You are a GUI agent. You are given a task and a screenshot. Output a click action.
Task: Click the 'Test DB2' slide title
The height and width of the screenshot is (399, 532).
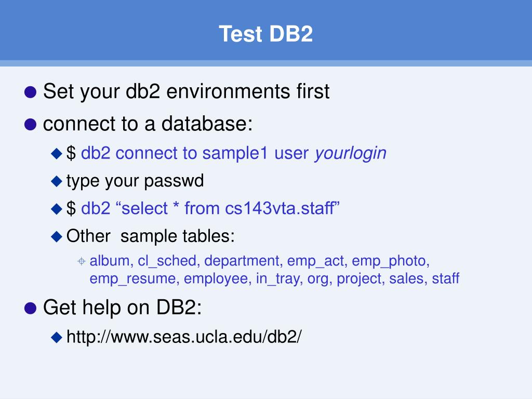coord(265,34)
